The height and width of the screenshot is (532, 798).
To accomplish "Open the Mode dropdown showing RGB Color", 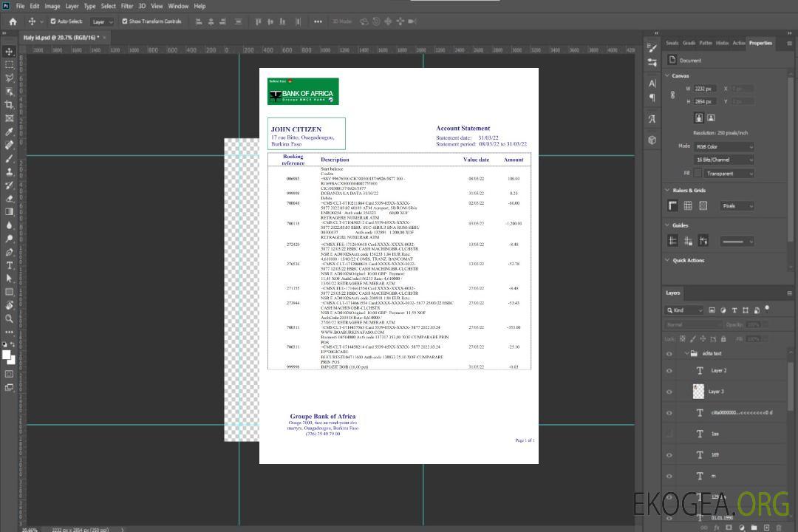I will click(723, 146).
